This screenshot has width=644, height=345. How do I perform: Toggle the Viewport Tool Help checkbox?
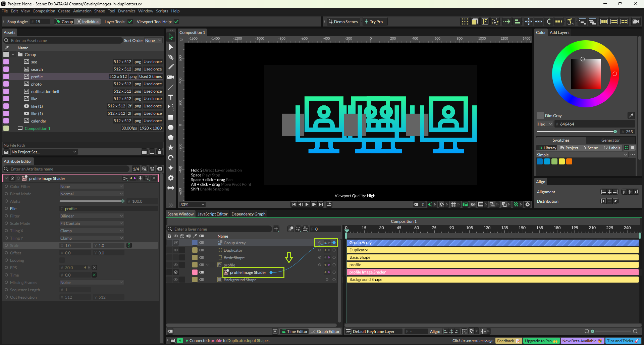point(176,22)
